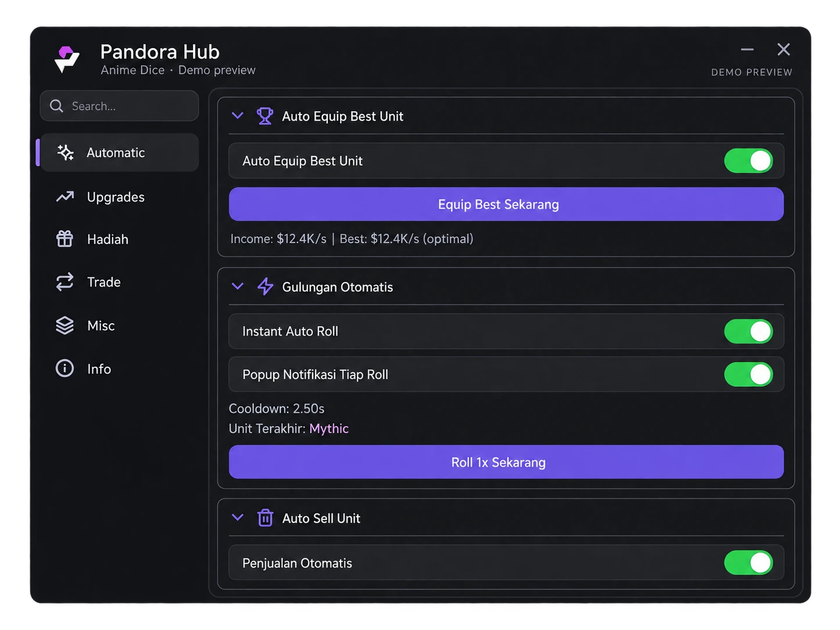840x630 pixels.
Task: Collapse the Auto Equip Best Unit section
Action: click(237, 115)
